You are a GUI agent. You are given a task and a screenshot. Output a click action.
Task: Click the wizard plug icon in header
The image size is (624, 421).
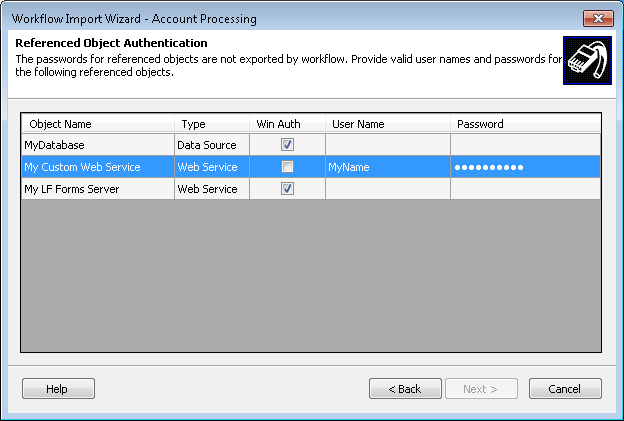coord(587,61)
